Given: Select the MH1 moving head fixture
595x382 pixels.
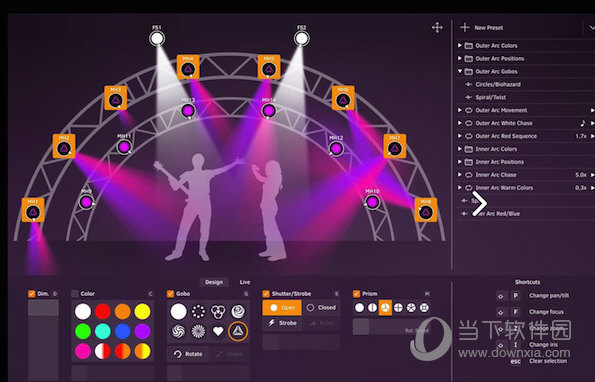Looking at the screenshot, I should click(x=33, y=210).
